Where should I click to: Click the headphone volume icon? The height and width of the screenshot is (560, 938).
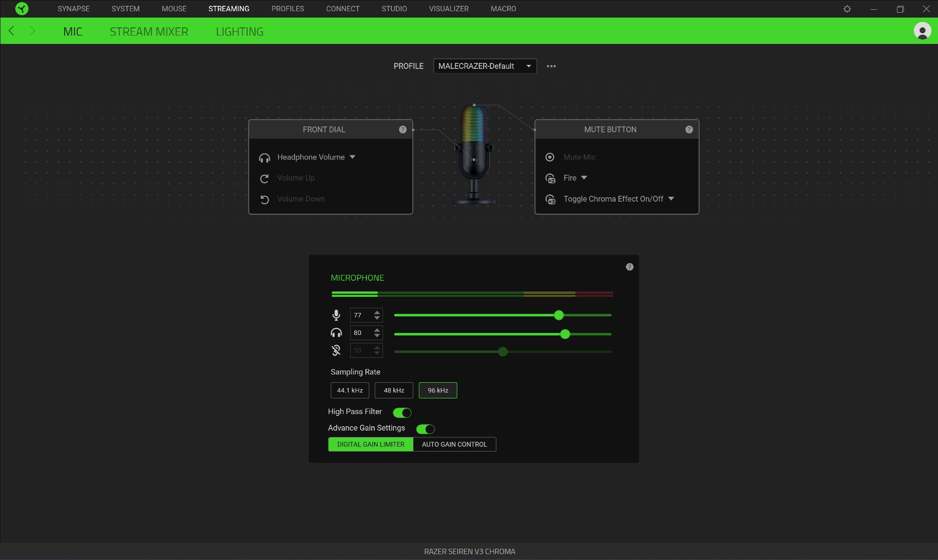click(336, 333)
